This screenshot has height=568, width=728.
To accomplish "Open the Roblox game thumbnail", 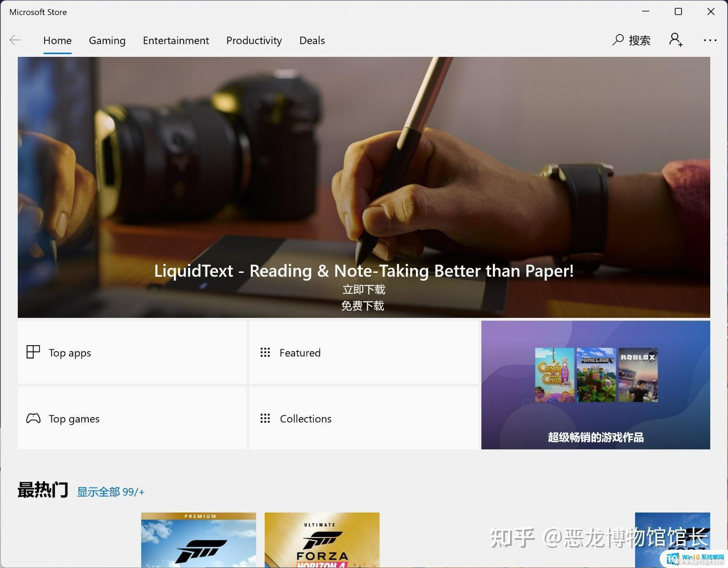I will (x=638, y=375).
